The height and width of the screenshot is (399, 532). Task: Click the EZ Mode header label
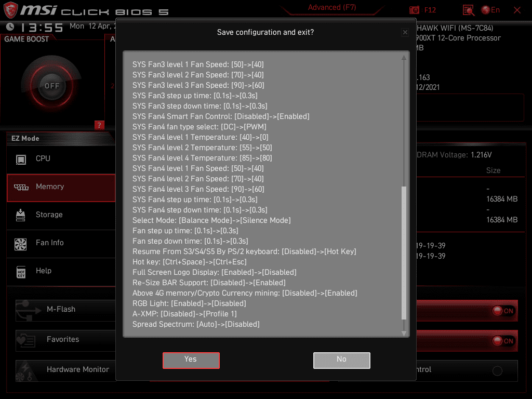[25, 138]
